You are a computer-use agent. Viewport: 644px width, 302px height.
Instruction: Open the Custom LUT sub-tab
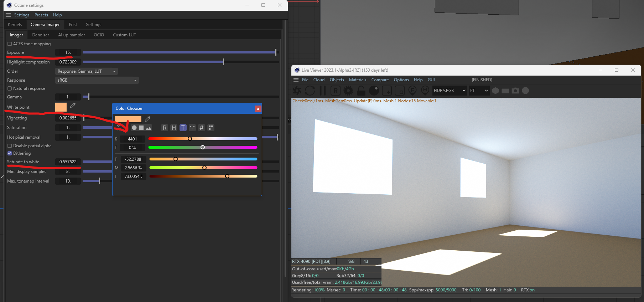click(124, 35)
